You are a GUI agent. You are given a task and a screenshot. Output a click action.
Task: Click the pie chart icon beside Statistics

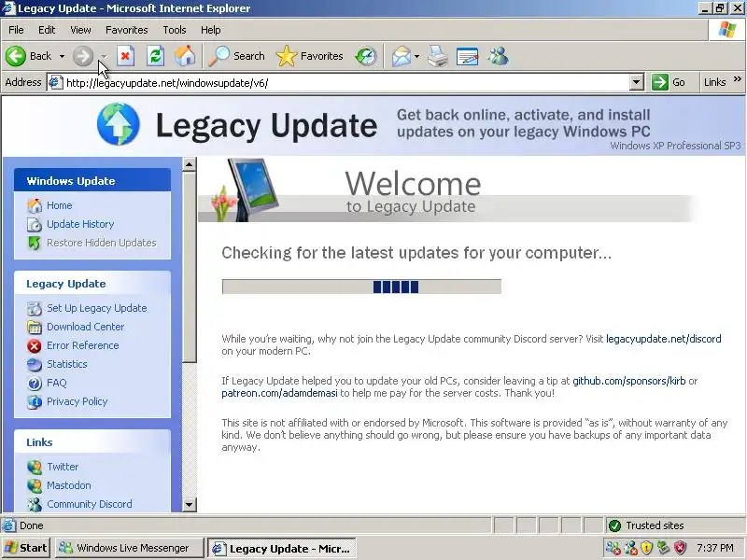pyautogui.click(x=35, y=365)
